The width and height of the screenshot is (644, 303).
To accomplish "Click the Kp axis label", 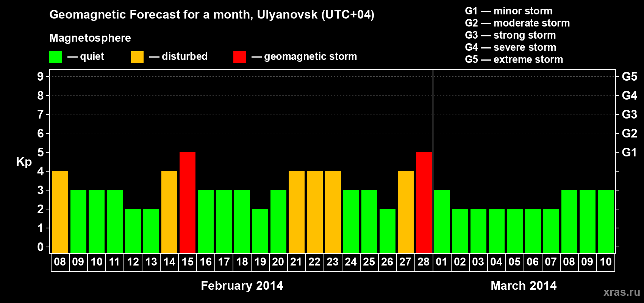I will [x=24, y=162].
